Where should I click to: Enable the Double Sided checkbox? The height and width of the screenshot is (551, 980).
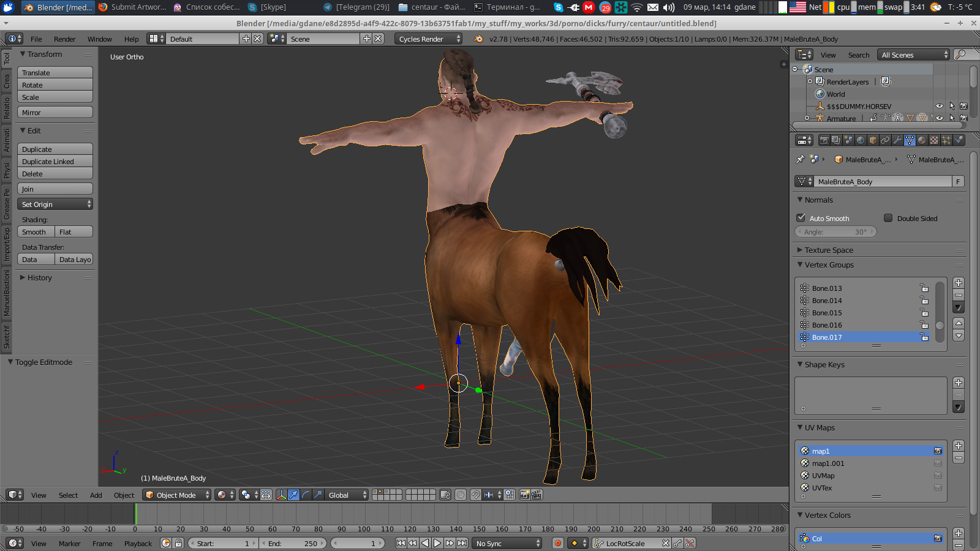coord(888,218)
